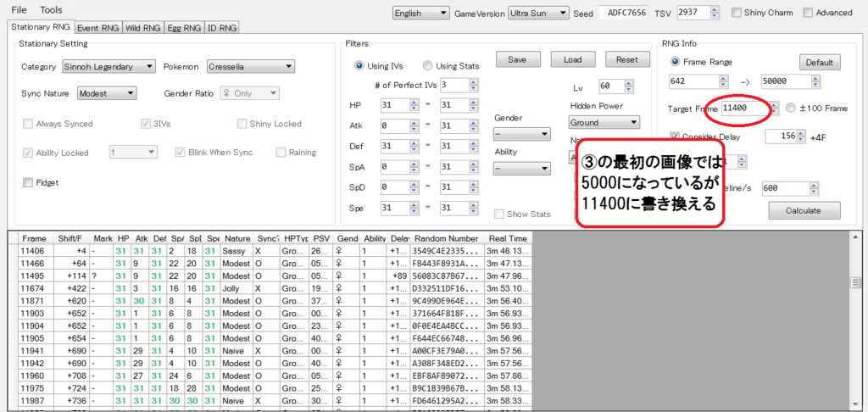Click the results table vertical scrollbar
Image resolution: width=868 pixels, height=412 pixels.
tap(854, 322)
